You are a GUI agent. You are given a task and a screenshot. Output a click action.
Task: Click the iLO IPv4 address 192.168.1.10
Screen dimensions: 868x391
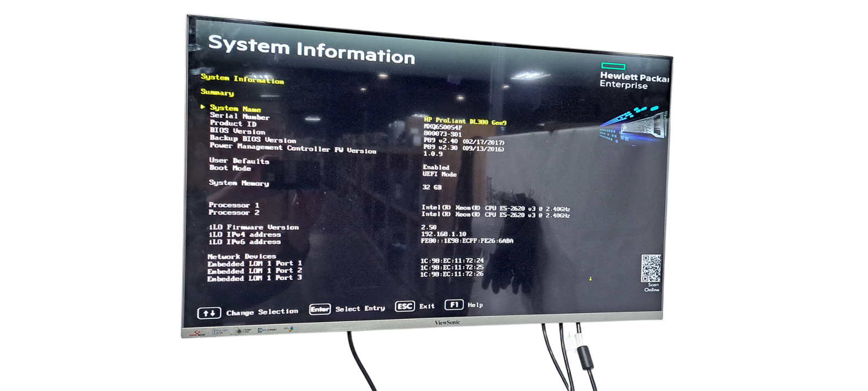point(443,234)
